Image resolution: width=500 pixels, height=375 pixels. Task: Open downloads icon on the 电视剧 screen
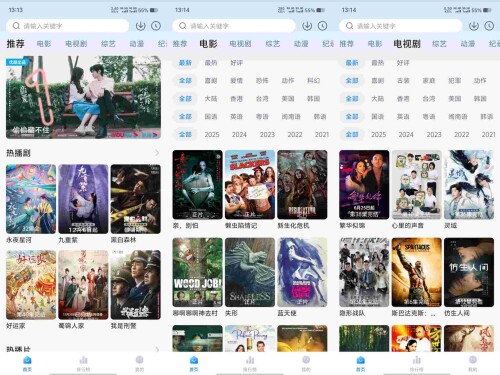pos(474,26)
